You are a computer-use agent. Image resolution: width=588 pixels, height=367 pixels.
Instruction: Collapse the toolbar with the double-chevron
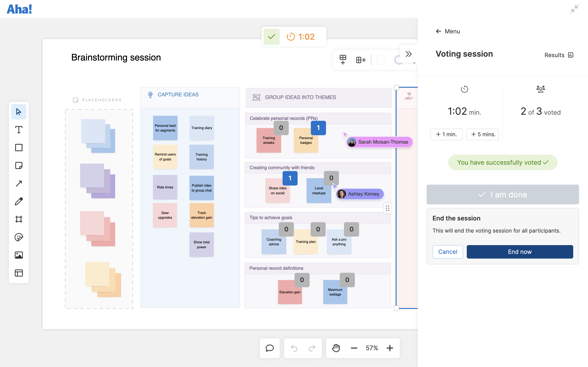[x=409, y=54]
